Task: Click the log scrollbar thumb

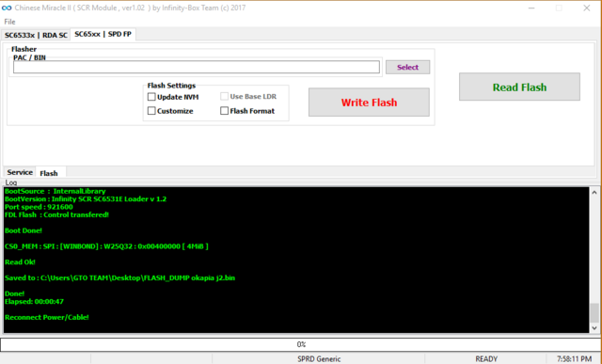Action: pyautogui.click(x=594, y=313)
